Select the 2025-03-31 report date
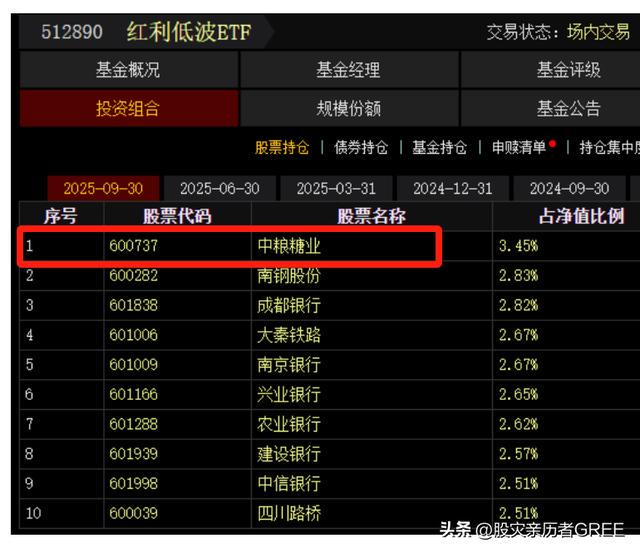 [x=336, y=188]
